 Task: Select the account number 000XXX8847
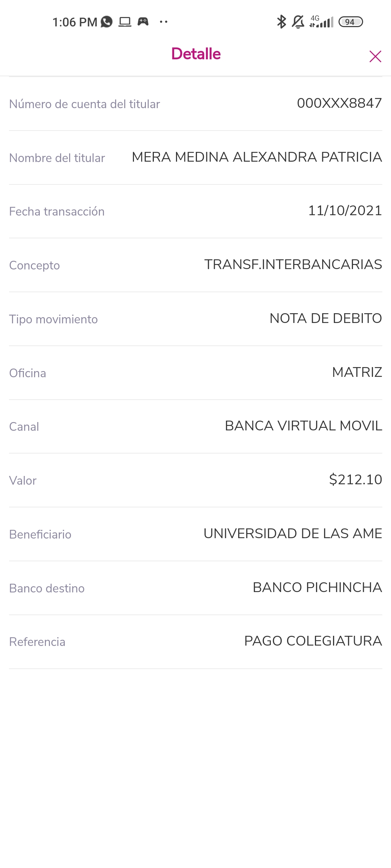[339, 103]
